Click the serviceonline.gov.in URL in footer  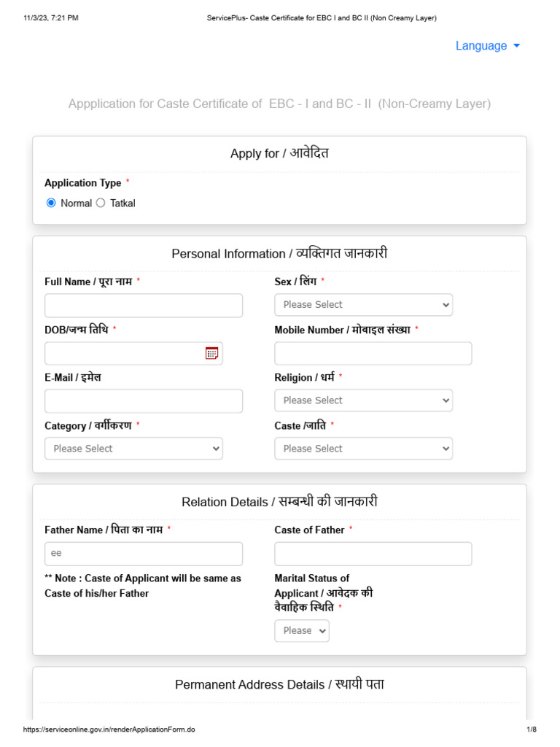(x=109, y=729)
